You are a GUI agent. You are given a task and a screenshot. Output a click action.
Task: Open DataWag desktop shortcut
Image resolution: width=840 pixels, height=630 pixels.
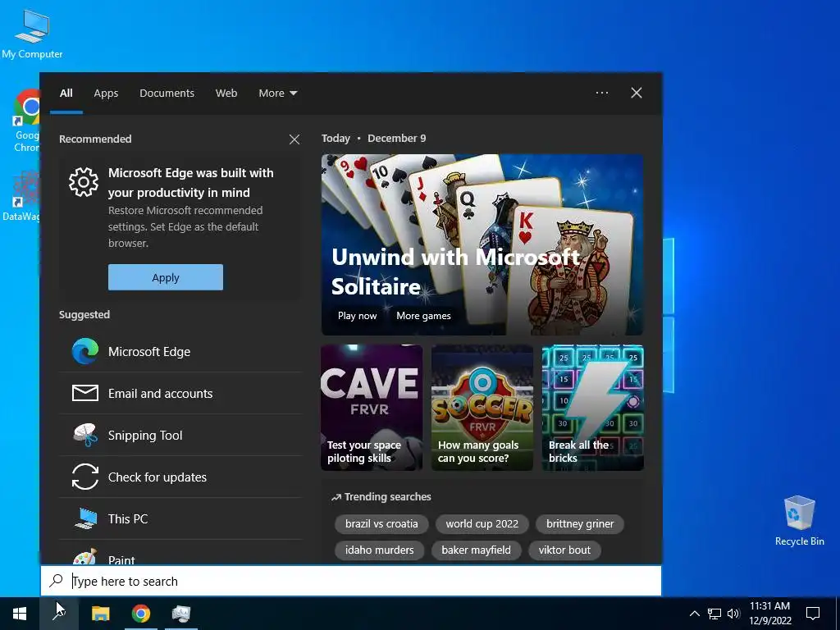pyautogui.click(x=21, y=196)
